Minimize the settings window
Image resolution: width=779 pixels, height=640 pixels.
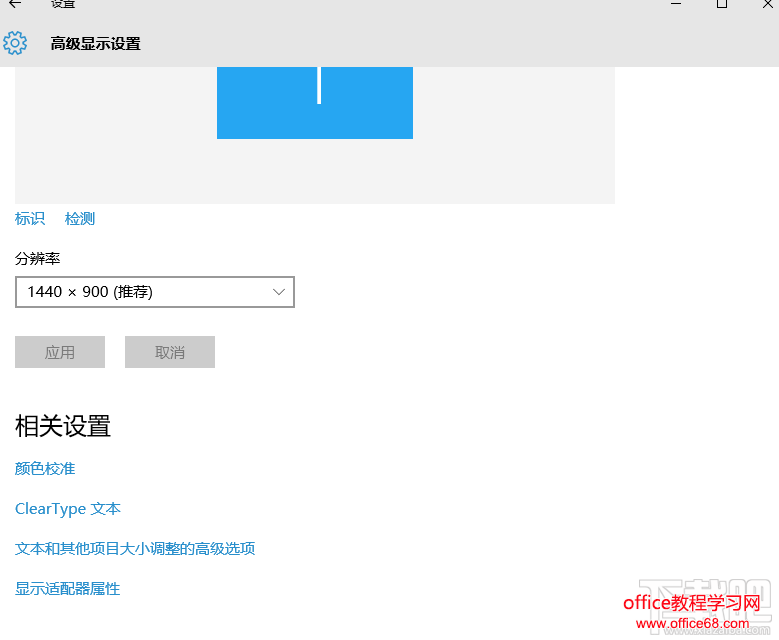click(x=676, y=3)
